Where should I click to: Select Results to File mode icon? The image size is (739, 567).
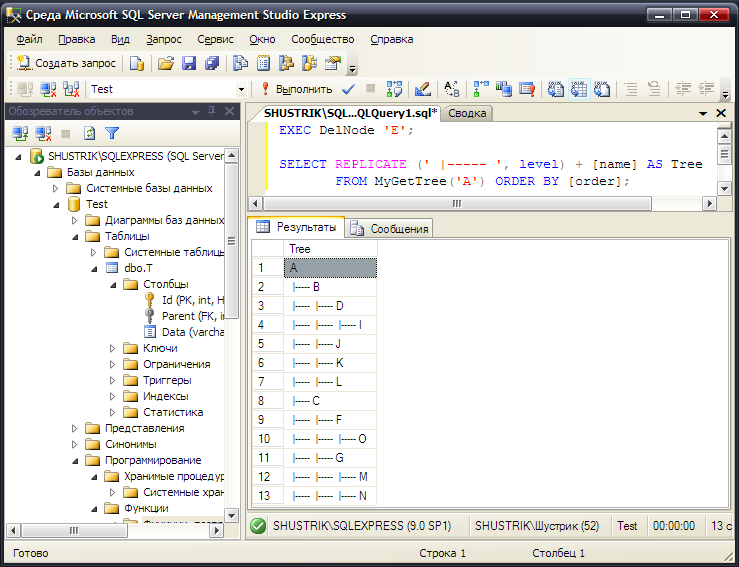(x=602, y=89)
